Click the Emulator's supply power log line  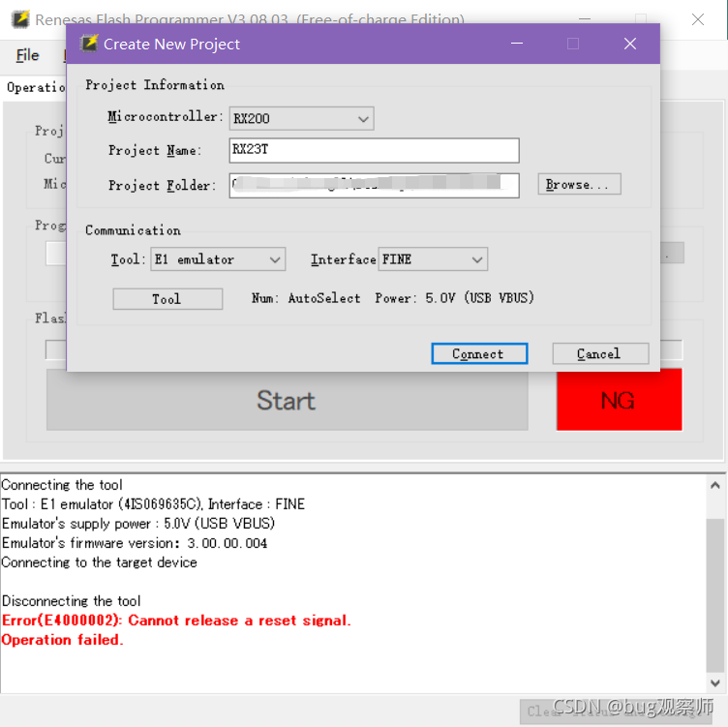138,523
